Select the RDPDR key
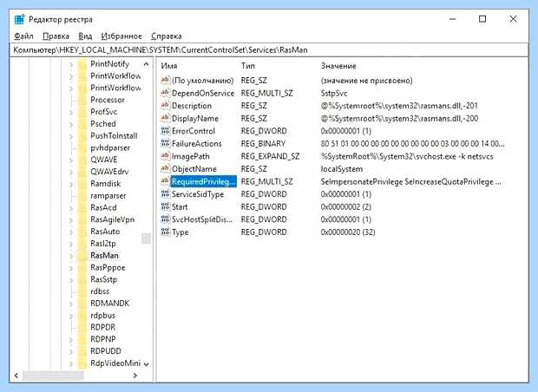Screen dimensions: 538x392 (x=102, y=328)
